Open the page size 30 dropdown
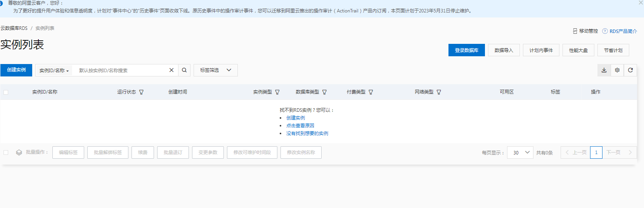Image resolution: width=644 pixels, height=208 pixels. point(520,153)
